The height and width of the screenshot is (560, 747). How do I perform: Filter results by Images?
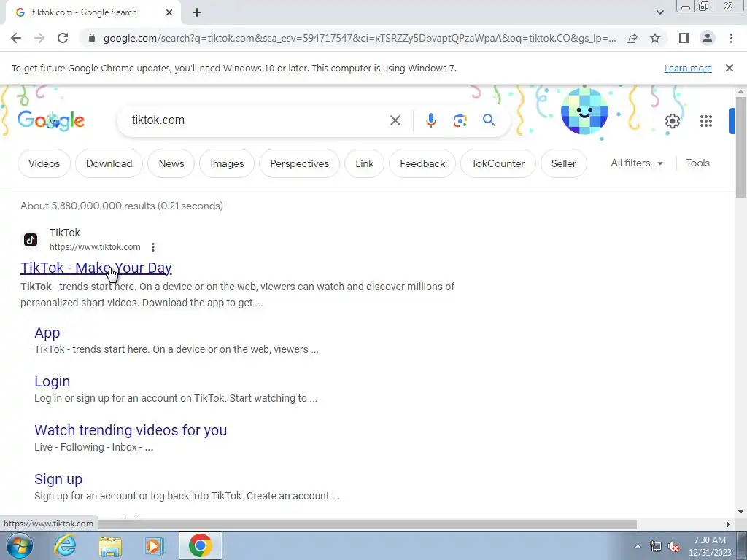(x=227, y=163)
